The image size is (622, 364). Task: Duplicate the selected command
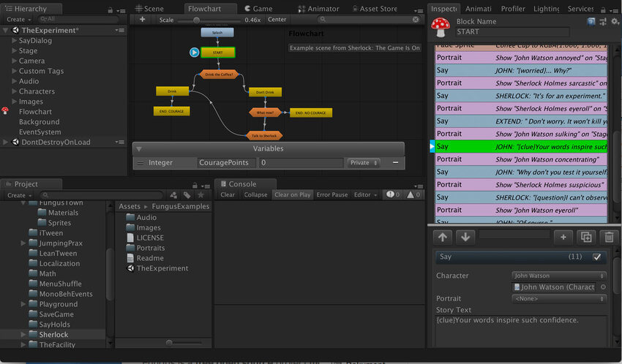[586, 238]
